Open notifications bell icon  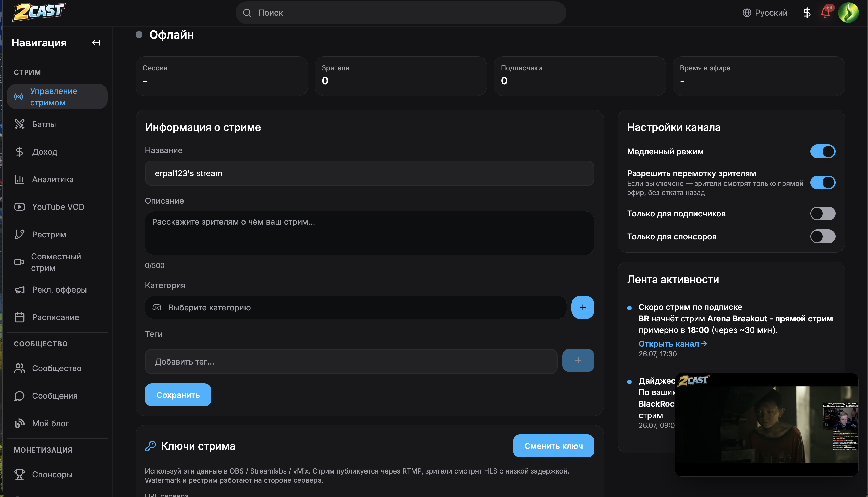(x=825, y=13)
